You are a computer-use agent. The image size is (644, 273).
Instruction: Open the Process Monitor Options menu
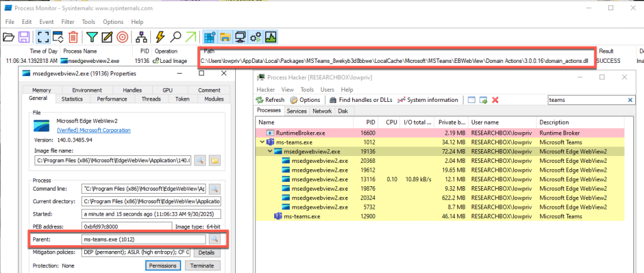click(x=113, y=22)
